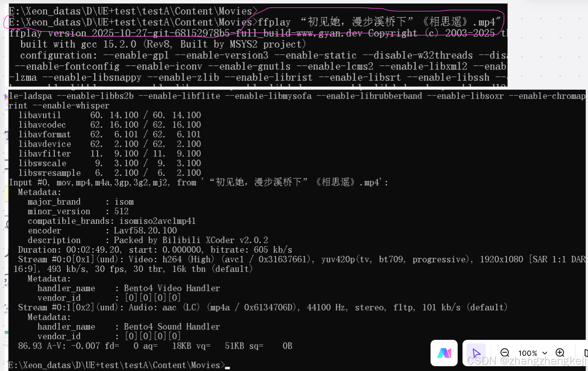
Task: Click the 'minor_version : 512' line
Action: (78, 211)
